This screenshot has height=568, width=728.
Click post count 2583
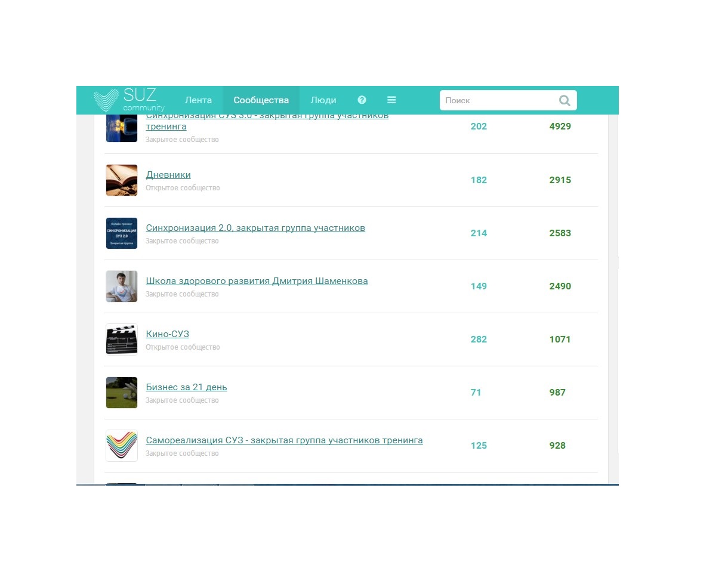click(560, 233)
